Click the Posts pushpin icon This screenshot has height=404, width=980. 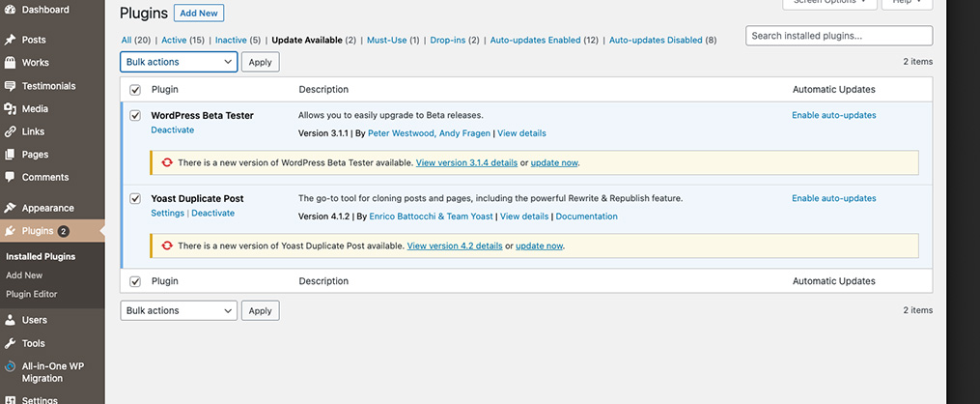[x=10, y=40]
